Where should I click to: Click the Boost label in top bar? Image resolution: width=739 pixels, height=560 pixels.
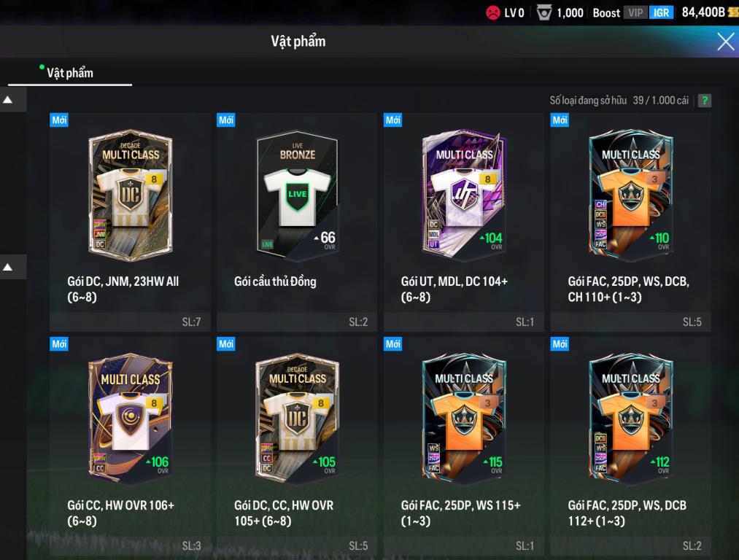(x=606, y=12)
